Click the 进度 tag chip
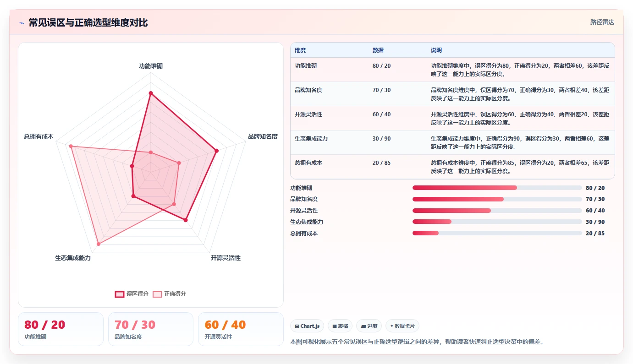 coord(369,326)
